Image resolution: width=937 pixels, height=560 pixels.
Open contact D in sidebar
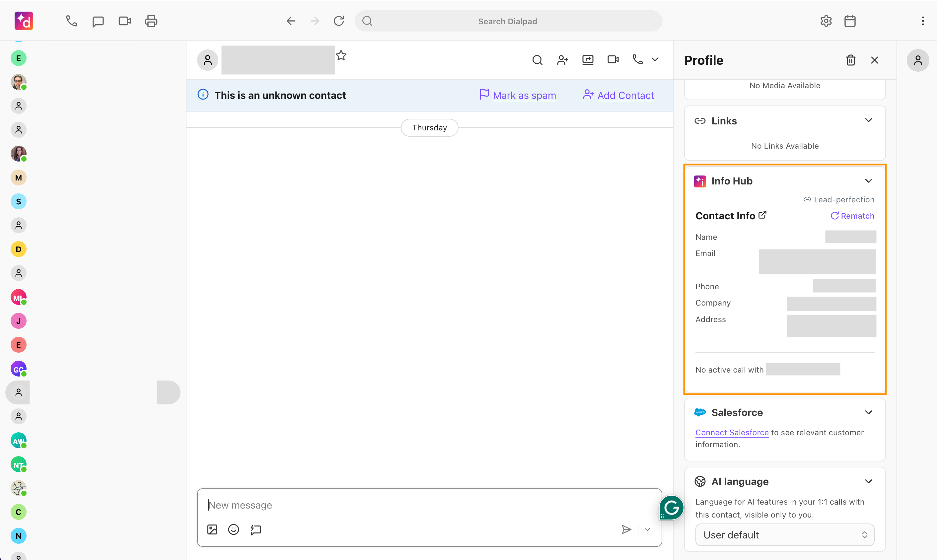19,249
